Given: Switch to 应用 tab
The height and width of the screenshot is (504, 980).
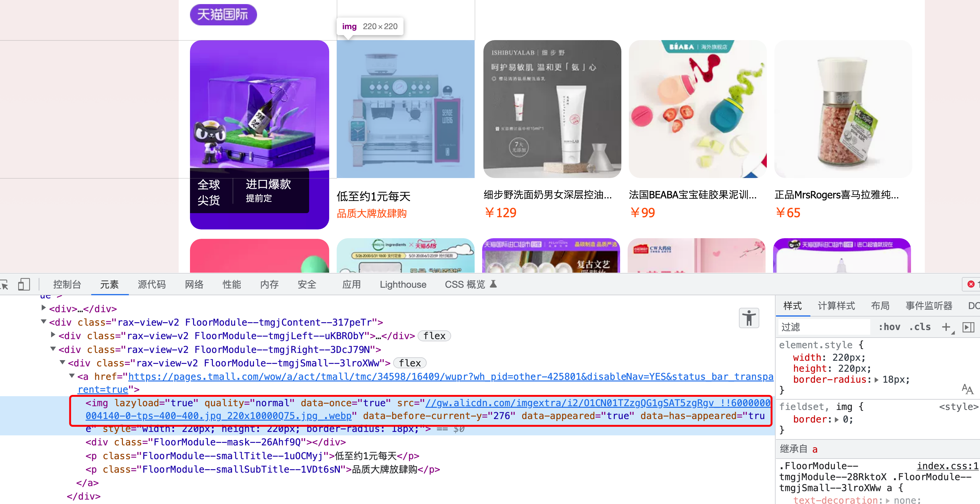Looking at the screenshot, I should click(x=351, y=285).
